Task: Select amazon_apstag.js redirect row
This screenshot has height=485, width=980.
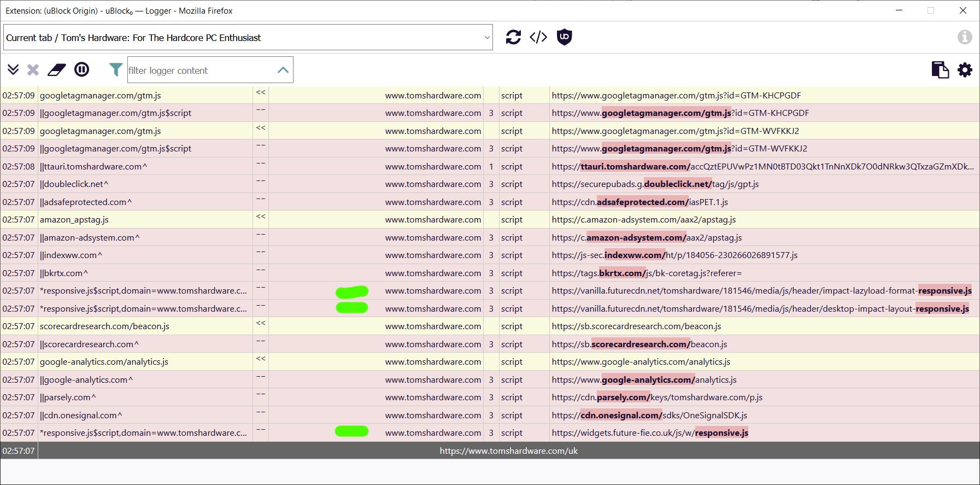Action: click(490, 220)
